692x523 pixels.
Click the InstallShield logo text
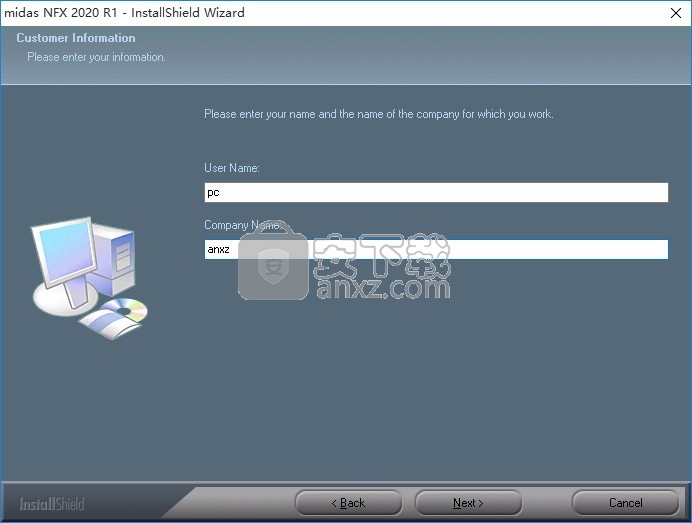point(52,504)
